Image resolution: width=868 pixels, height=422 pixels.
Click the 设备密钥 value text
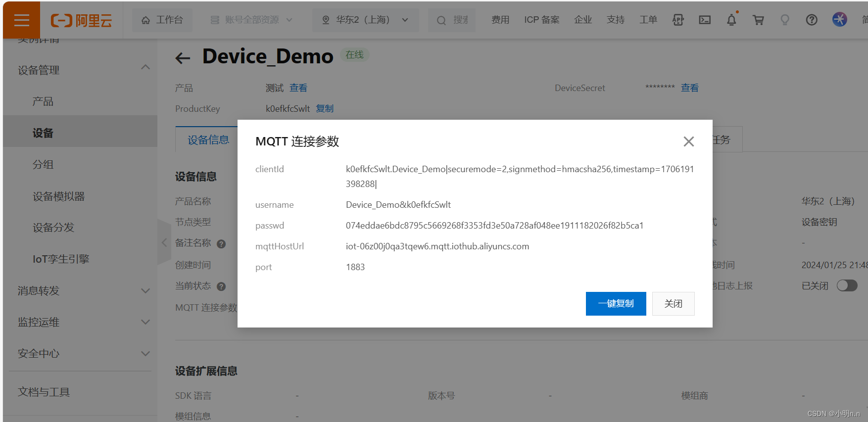tap(820, 222)
